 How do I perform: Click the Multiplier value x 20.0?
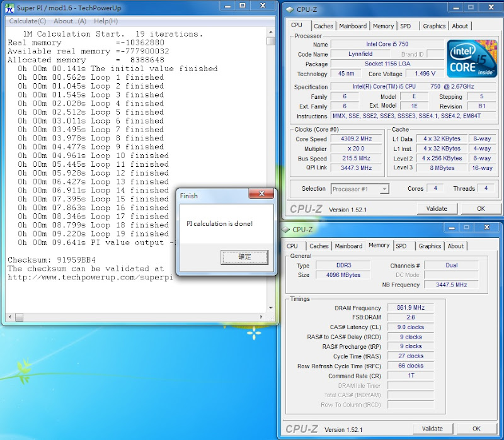click(356, 149)
